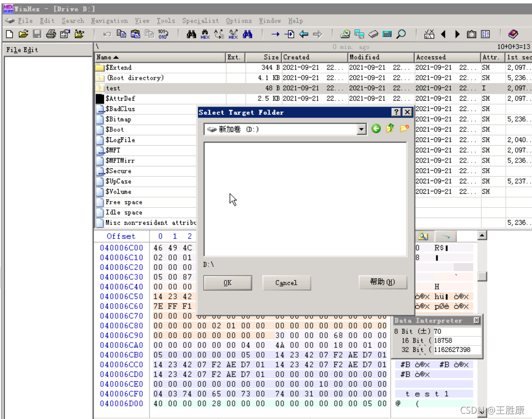Open the Search menu
Screen dimensions: 532x419
coord(73,20)
